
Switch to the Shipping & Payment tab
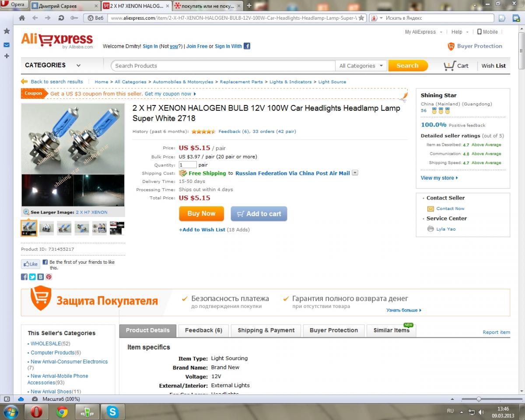(x=266, y=330)
